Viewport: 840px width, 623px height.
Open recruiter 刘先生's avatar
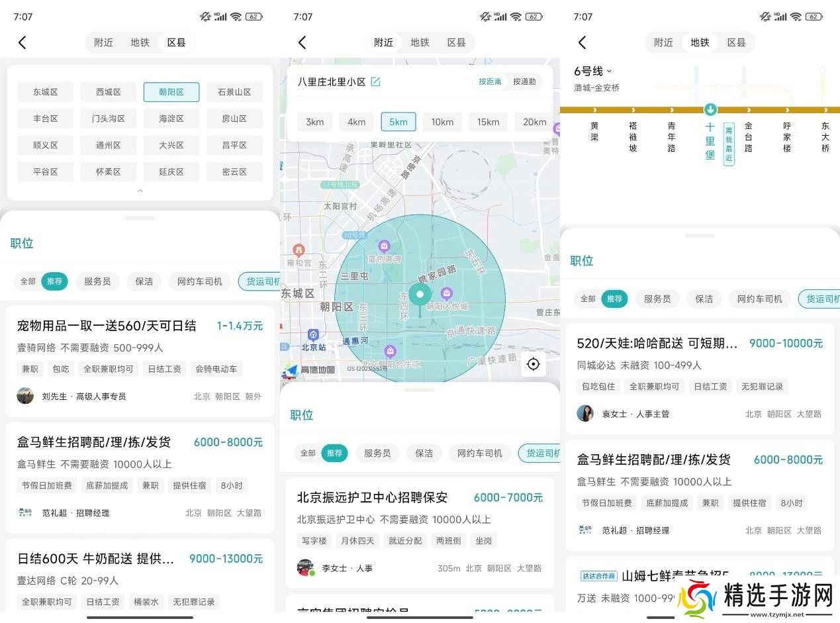[25, 396]
